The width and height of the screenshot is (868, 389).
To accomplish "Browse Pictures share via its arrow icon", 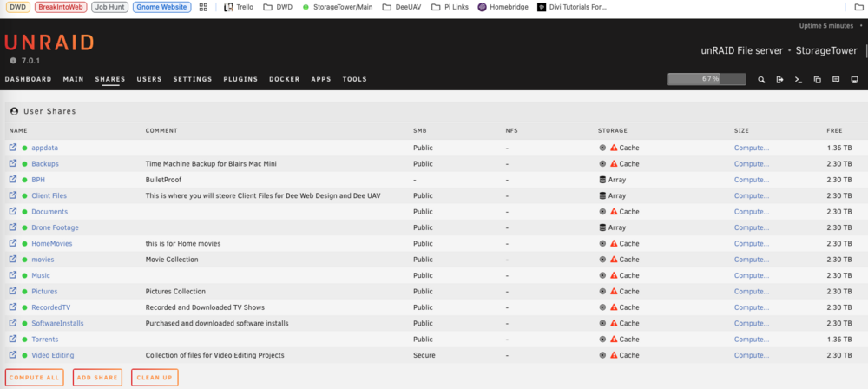I will tap(13, 291).
